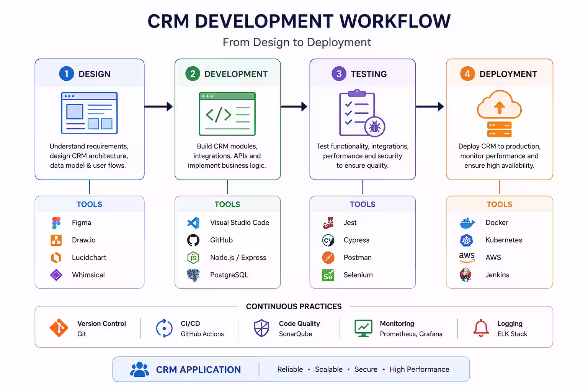
Task: Click the Figma label
Action: click(82, 223)
